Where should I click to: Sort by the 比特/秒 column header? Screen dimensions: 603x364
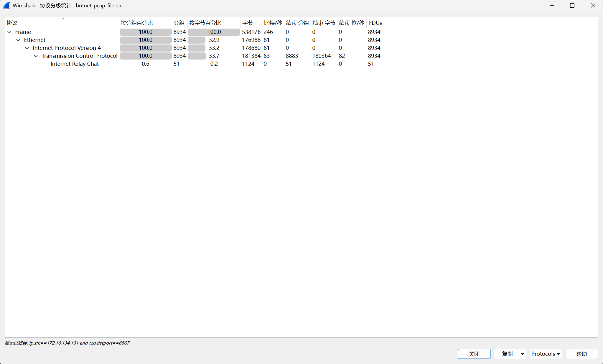[273, 23]
